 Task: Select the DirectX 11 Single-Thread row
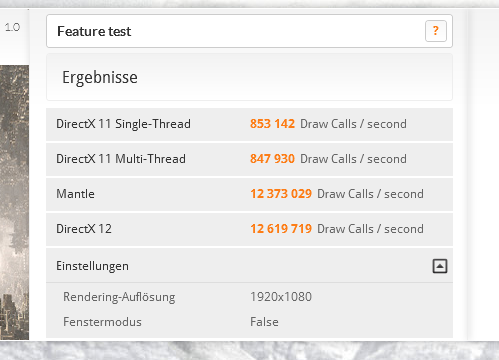(x=249, y=124)
